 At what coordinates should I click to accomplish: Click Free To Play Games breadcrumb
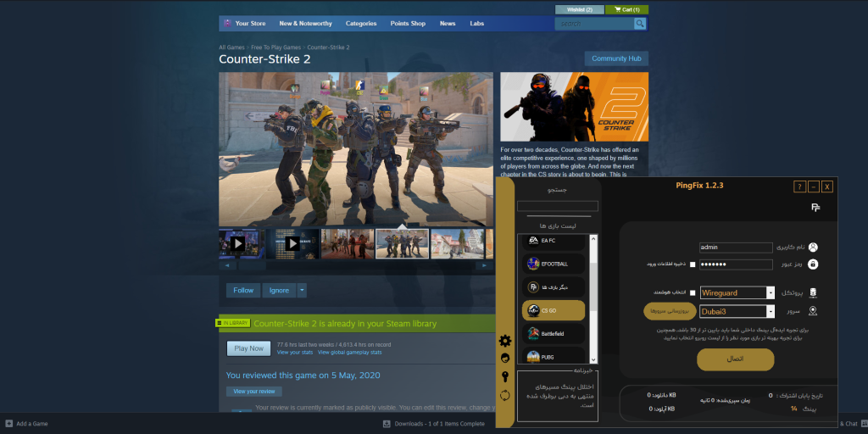point(275,47)
